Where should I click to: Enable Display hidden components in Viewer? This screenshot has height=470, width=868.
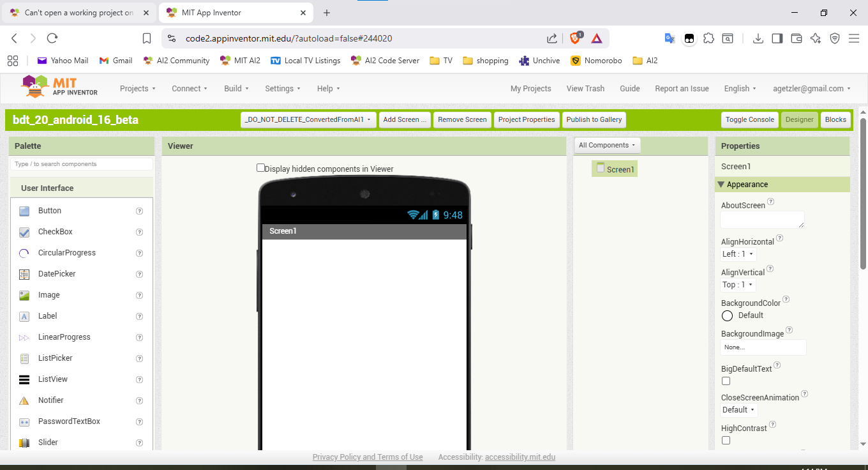260,168
